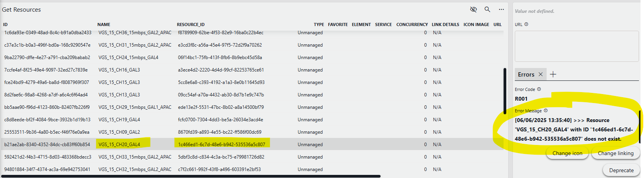
Task: Sort by the RESOURCE_ID column header
Action: click(x=190, y=24)
